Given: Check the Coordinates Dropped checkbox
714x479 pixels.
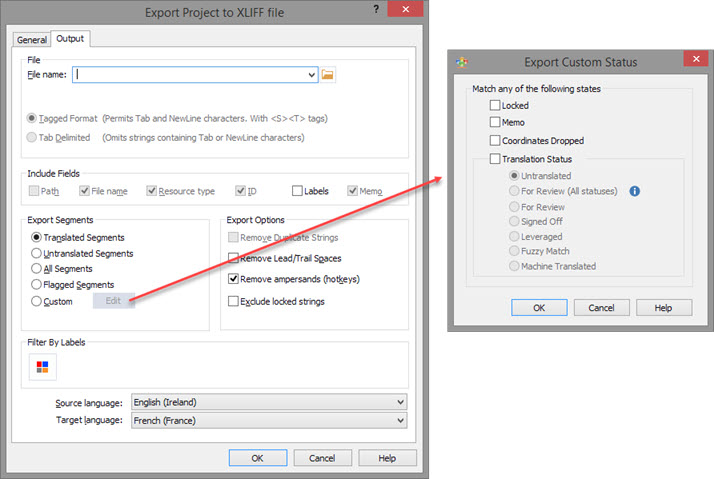Looking at the screenshot, I should (x=495, y=140).
